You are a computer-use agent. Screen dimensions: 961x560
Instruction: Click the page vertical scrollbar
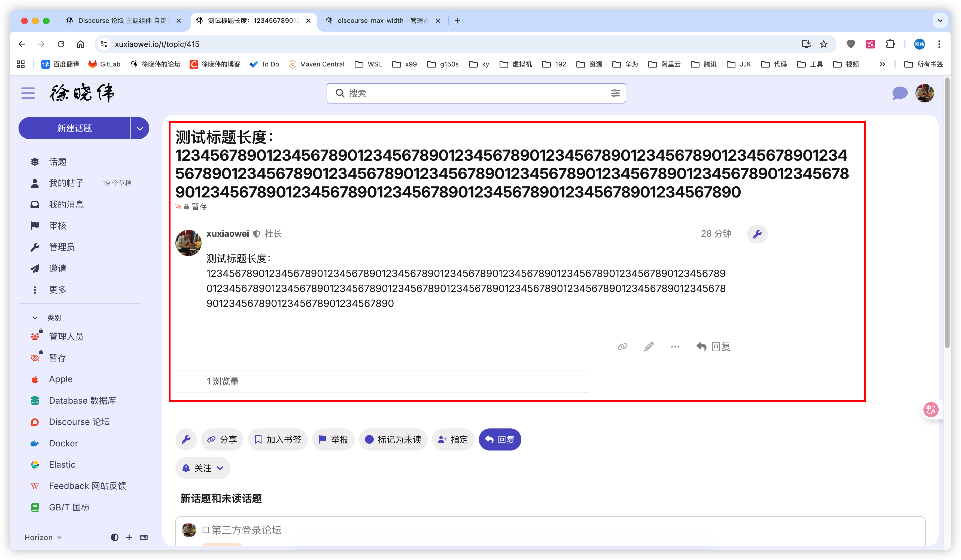[947, 214]
